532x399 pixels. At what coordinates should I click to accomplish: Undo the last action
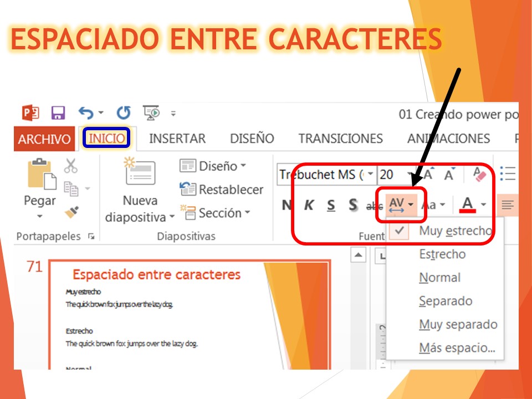pos(85,112)
